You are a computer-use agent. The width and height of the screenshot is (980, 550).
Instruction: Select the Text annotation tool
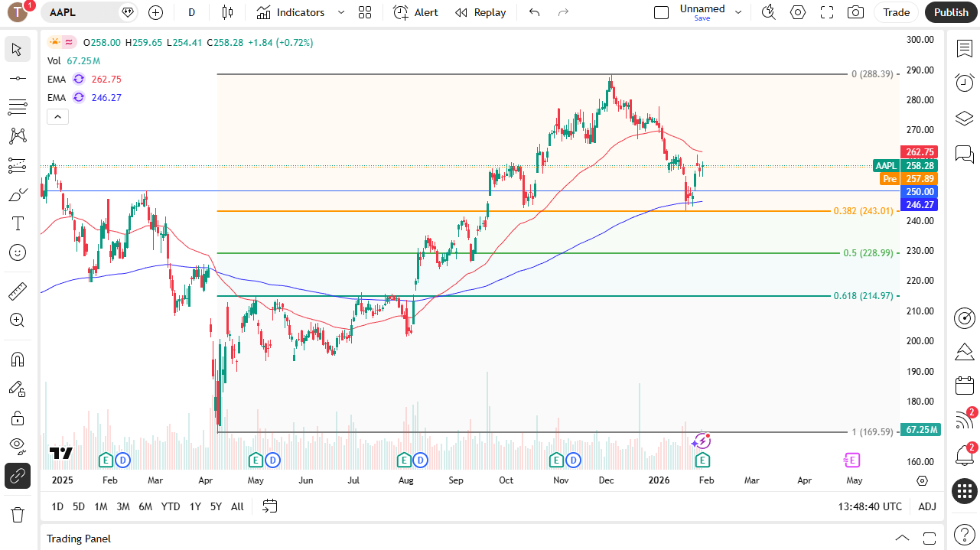(x=17, y=223)
